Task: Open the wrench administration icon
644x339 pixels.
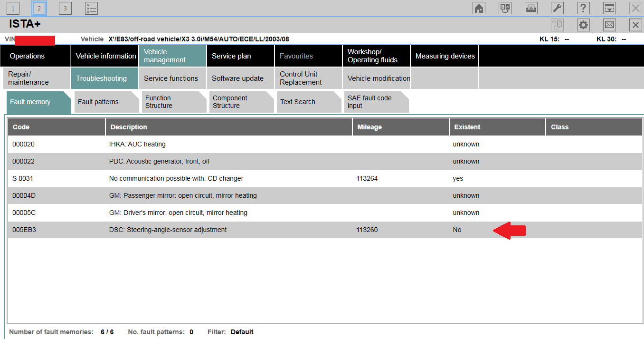Action: 557,8
